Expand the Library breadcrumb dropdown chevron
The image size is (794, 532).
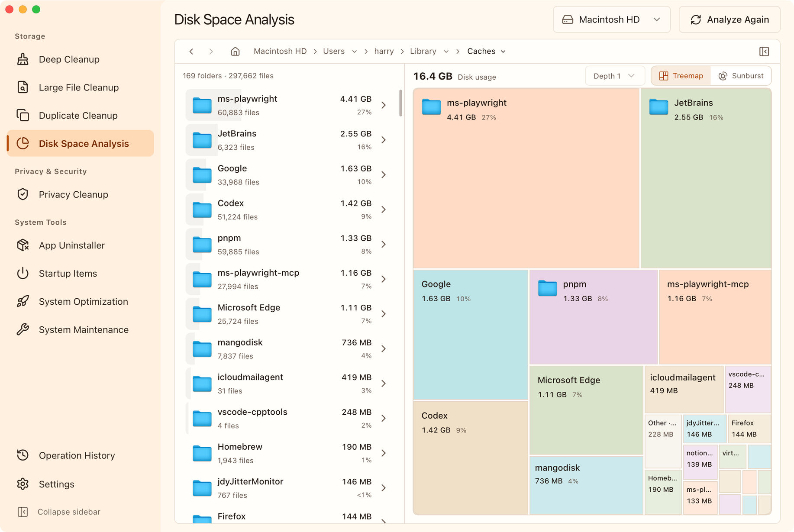click(x=446, y=52)
